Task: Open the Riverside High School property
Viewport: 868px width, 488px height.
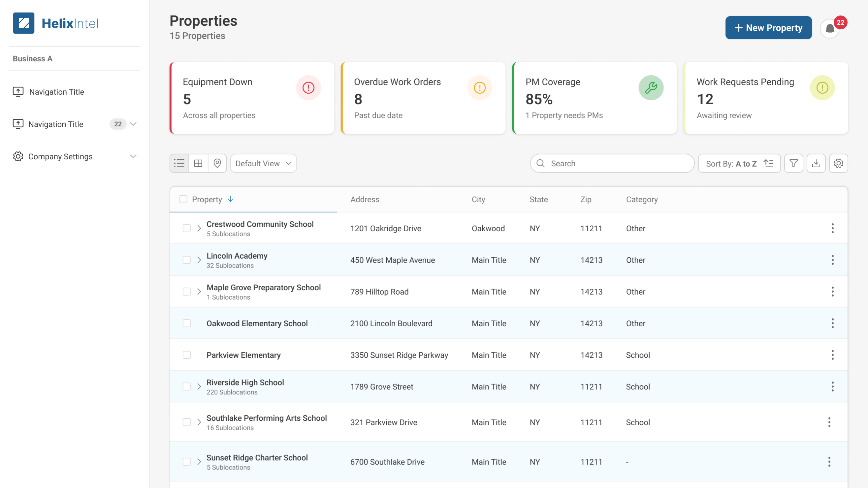Action: [x=245, y=382]
